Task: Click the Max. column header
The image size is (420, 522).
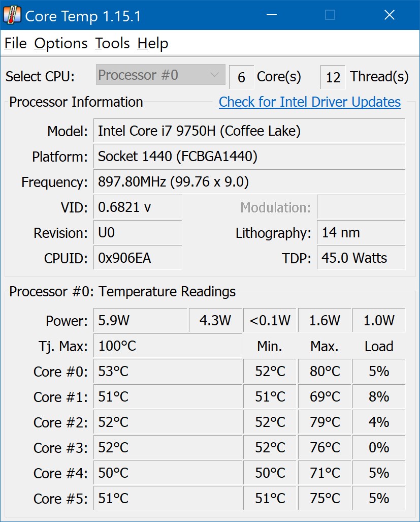Action: (325, 346)
